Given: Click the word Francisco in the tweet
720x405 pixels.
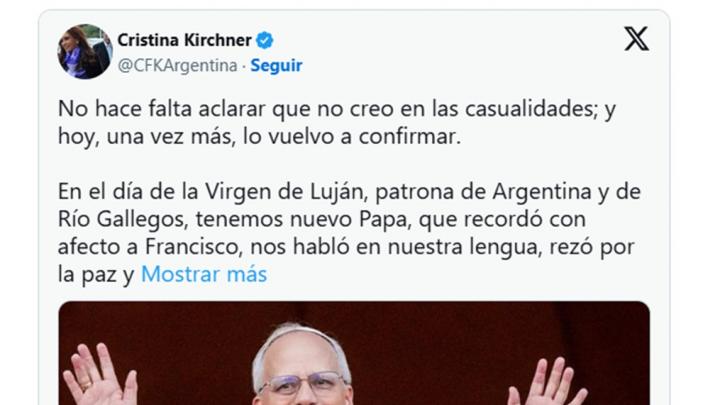Looking at the screenshot, I should point(193,247).
